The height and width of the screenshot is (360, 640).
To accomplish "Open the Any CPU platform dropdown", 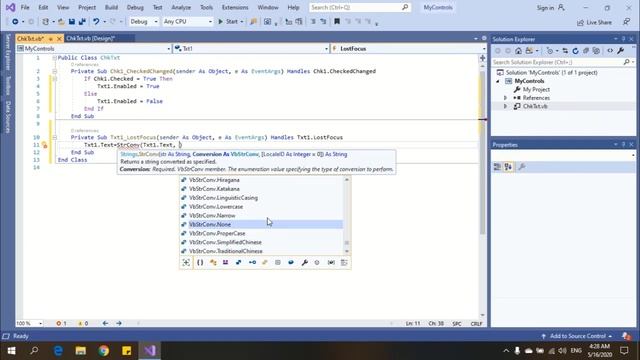I will (187, 22).
